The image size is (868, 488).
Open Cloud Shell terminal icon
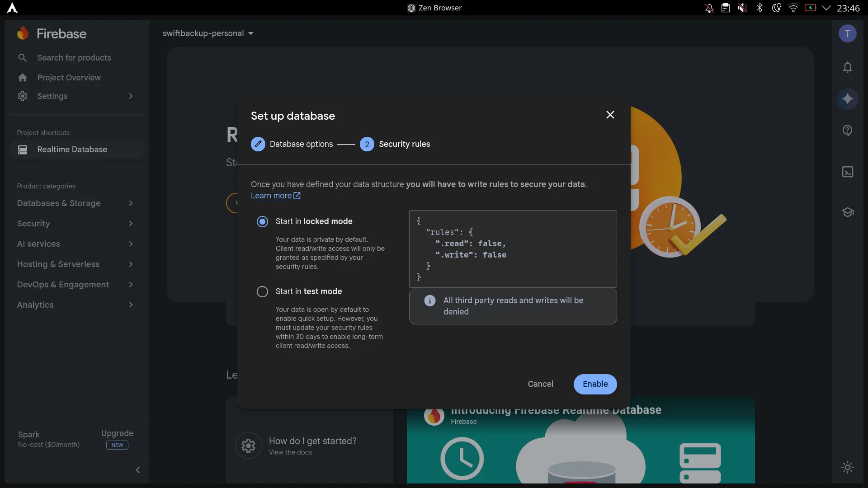coord(848,172)
